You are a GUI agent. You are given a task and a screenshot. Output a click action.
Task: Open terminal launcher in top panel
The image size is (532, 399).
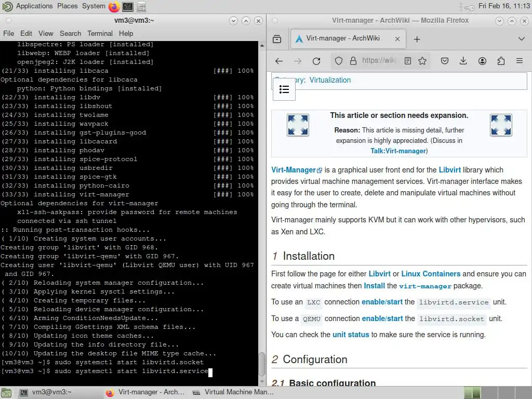tap(128, 6)
